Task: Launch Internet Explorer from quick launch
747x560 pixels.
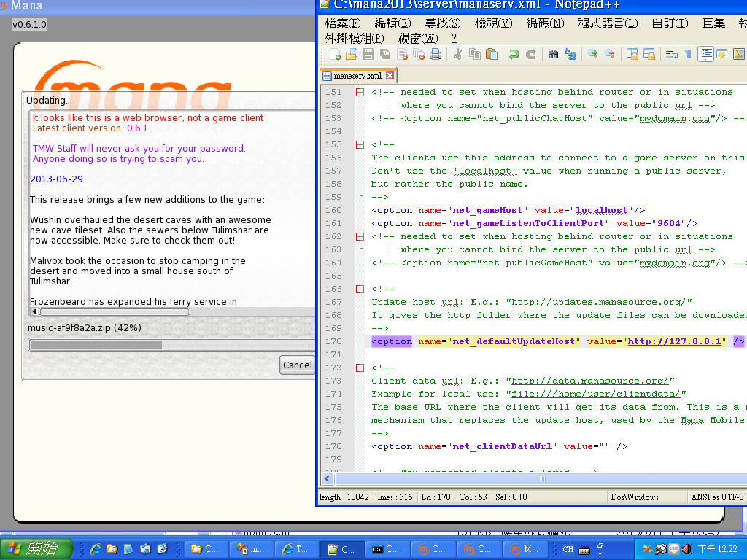Action: tap(96, 549)
